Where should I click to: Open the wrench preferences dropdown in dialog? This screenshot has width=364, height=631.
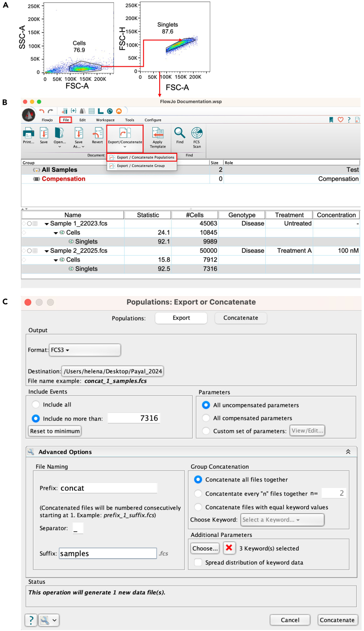pos(49,620)
